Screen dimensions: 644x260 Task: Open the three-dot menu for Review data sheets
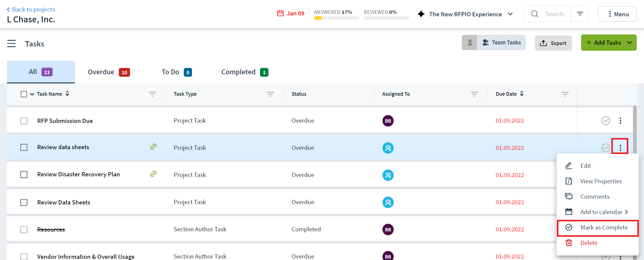pyautogui.click(x=620, y=148)
